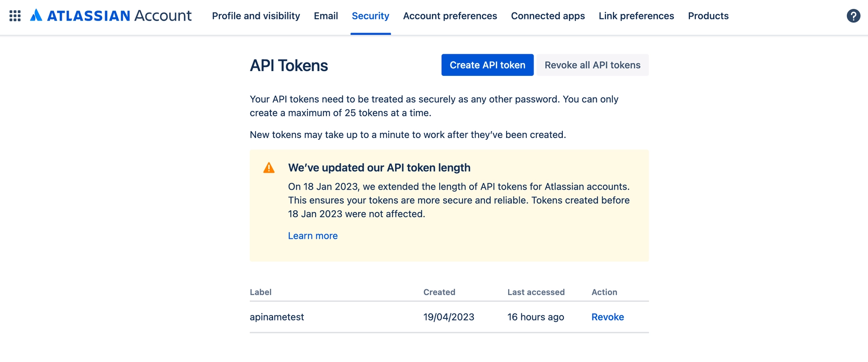This screenshot has width=868, height=362.
Task: Click the Created column header
Action: [439, 292]
